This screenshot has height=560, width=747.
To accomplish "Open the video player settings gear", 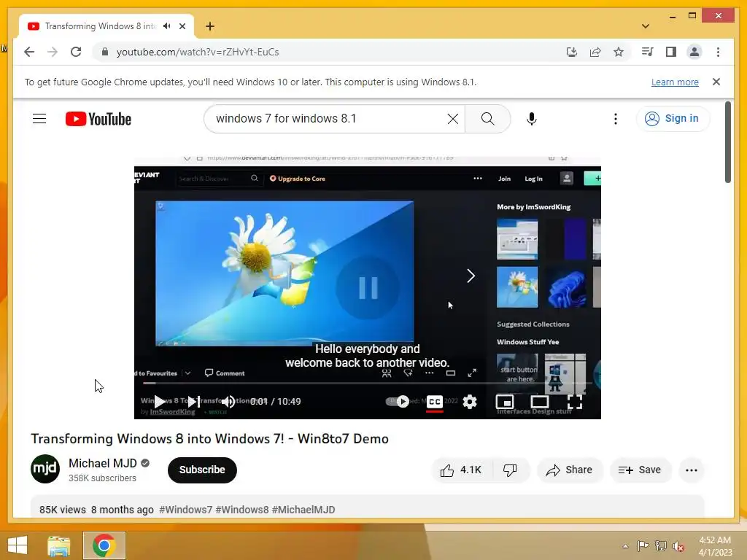I will tap(470, 402).
